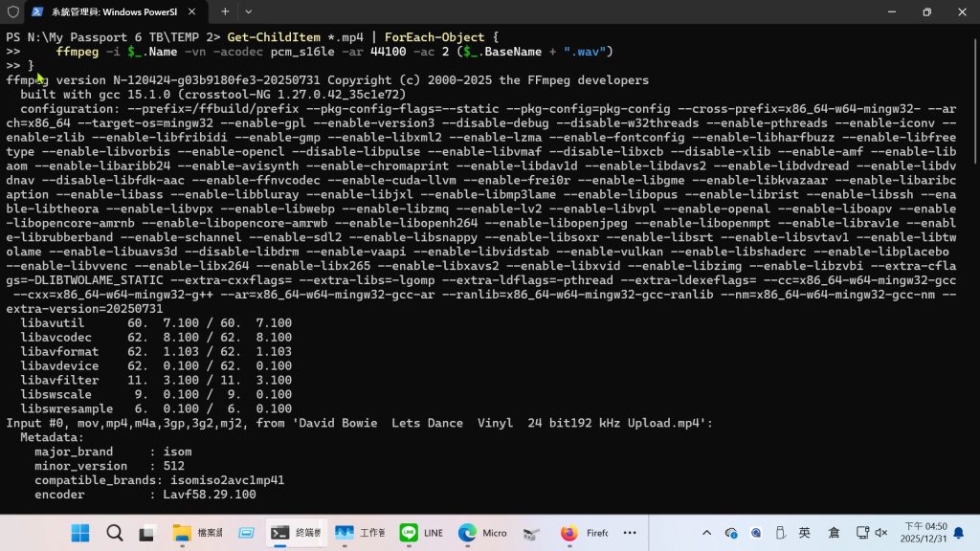Show taskbar overflow apps via three dots
This screenshot has width=980, height=551.
coord(630,533)
